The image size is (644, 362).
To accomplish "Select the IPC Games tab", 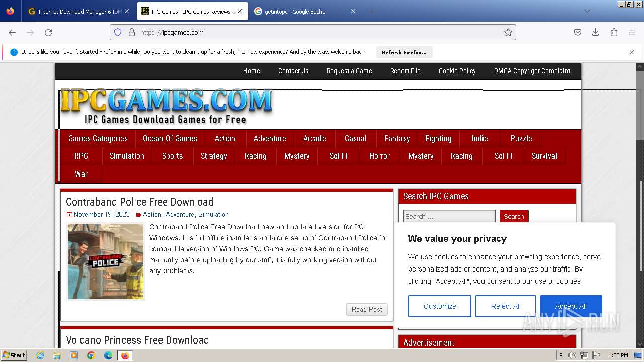I will (192, 11).
